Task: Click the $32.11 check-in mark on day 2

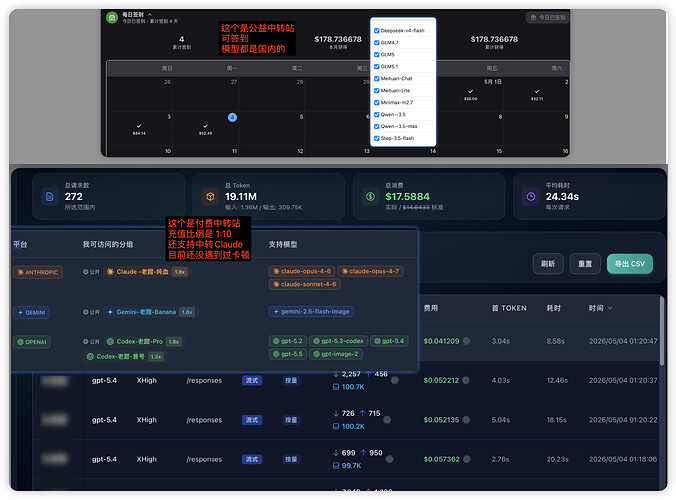Action: [537, 94]
